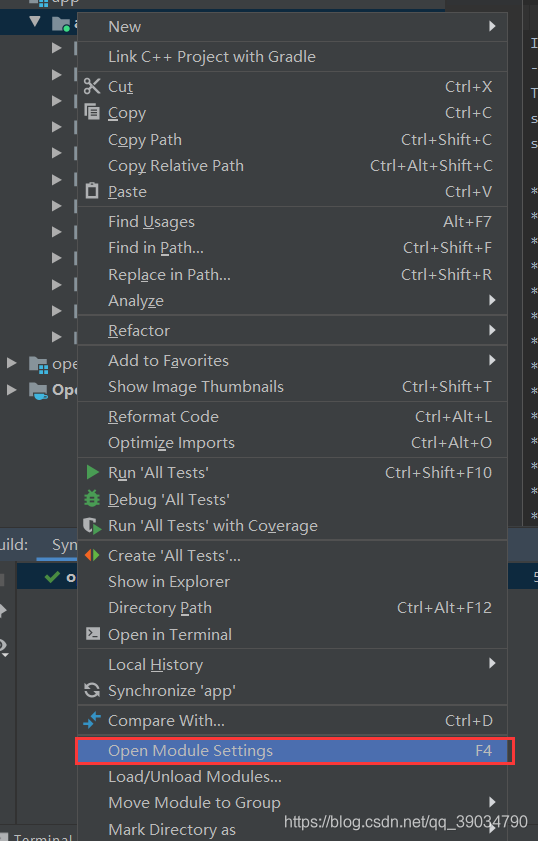Select Link C++ Project with Gradle
The width and height of the screenshot is (538, 841).
pyautogui.click(x=292, y=56)
